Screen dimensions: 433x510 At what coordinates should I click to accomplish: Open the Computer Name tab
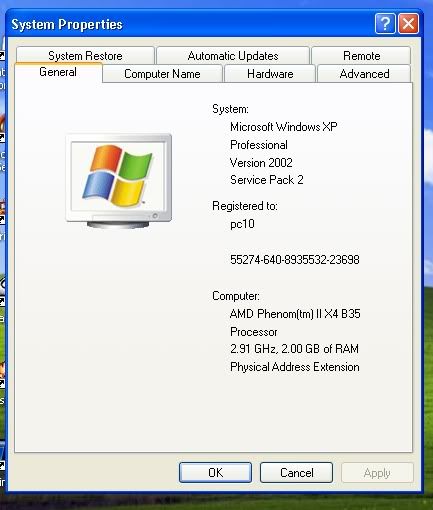162,74
